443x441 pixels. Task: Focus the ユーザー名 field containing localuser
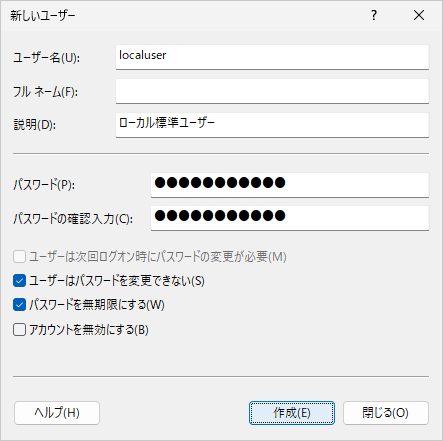point(272,57)
